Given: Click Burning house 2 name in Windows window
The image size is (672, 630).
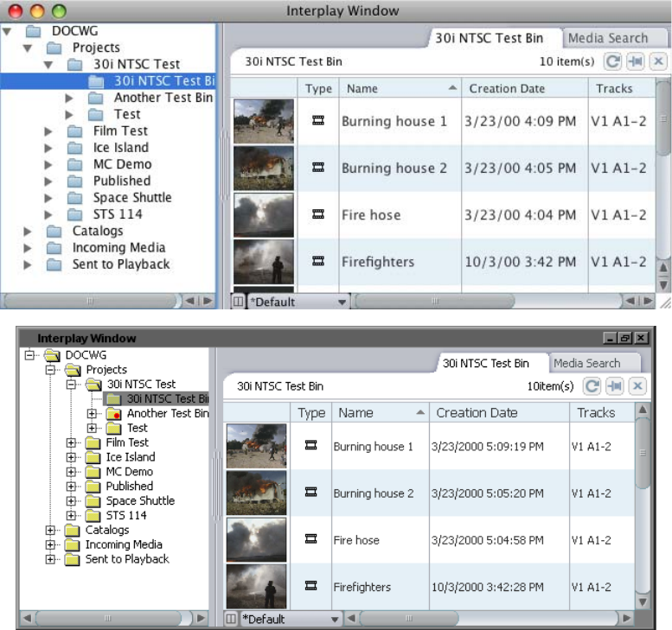Looking at the screenshot, I should coord(374,493).
